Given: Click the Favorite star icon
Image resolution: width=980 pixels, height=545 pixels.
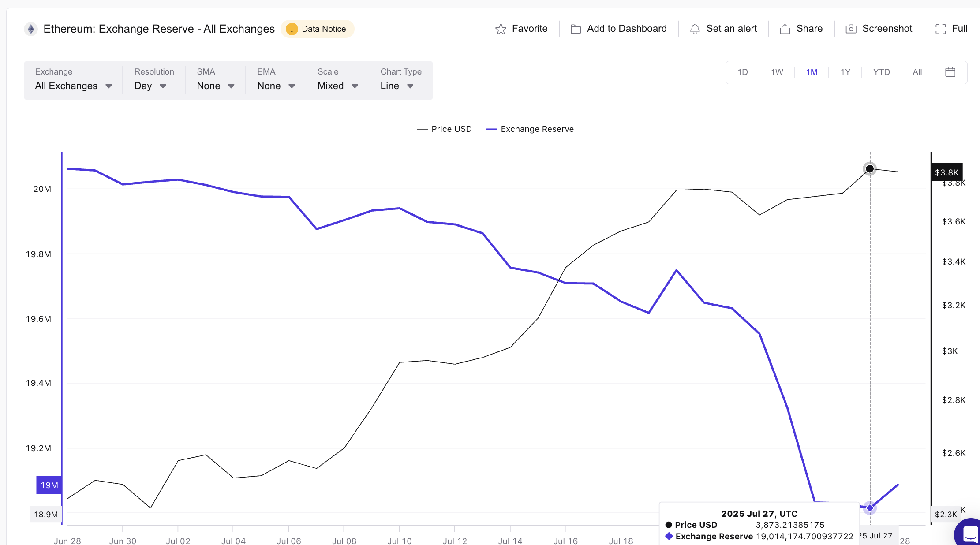Looking at the screenshot, I should 501,28.
